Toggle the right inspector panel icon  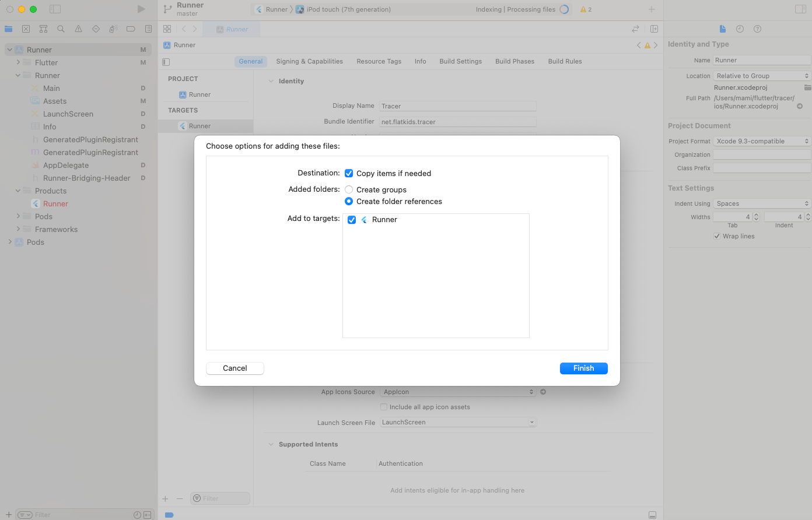800,9
